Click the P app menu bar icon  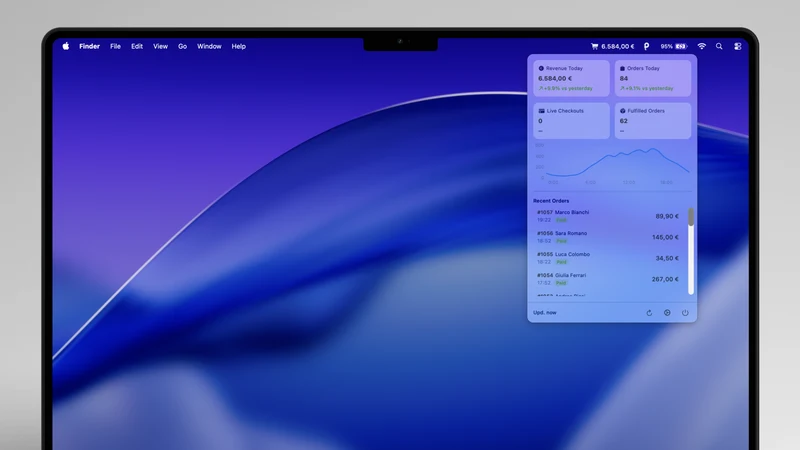tap(646, 46)
